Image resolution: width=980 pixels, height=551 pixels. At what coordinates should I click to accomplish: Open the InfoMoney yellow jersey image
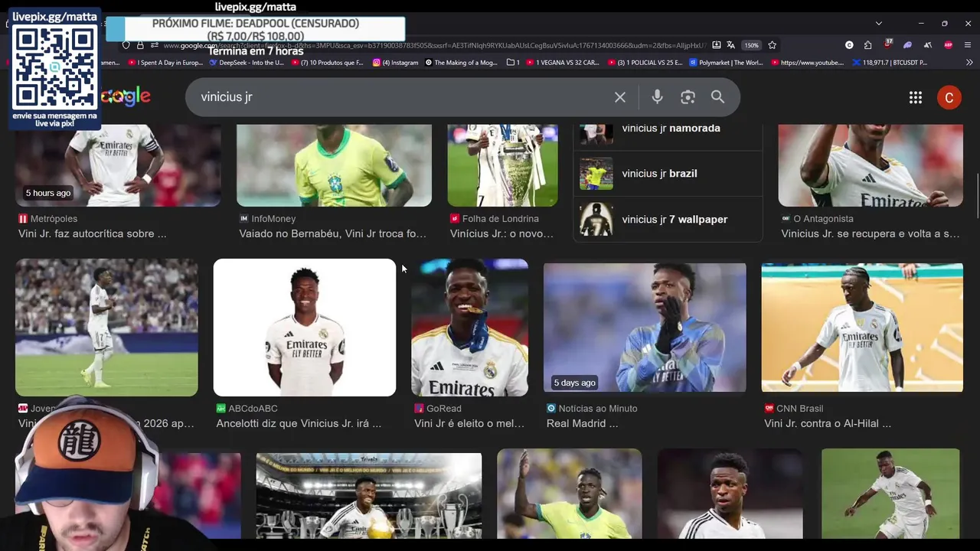point(334,165)
